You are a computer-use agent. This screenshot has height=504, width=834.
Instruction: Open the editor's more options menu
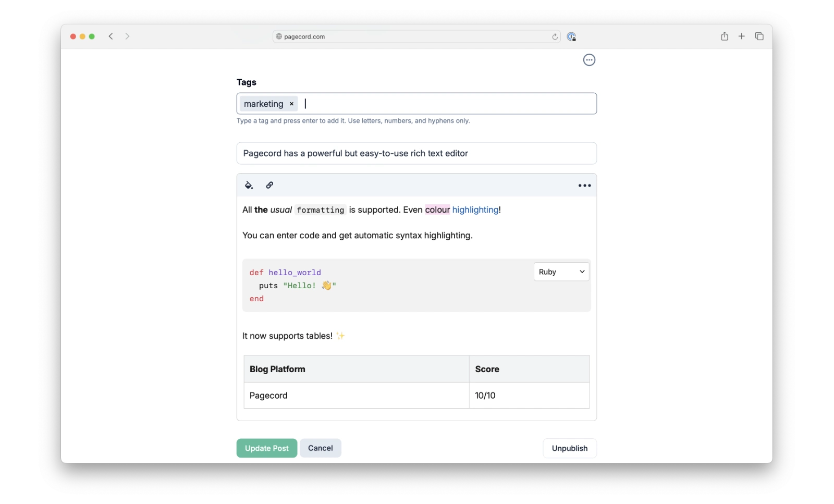tap(584, 185)
